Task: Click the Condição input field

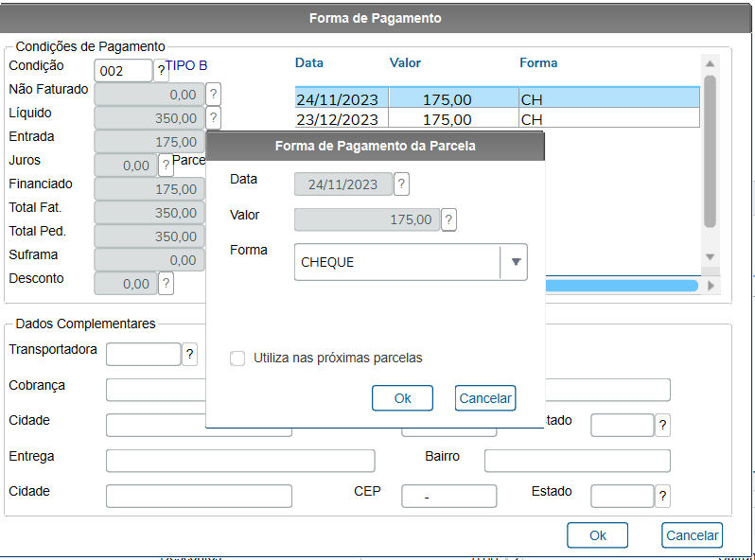Action: [x=123, y=71]
